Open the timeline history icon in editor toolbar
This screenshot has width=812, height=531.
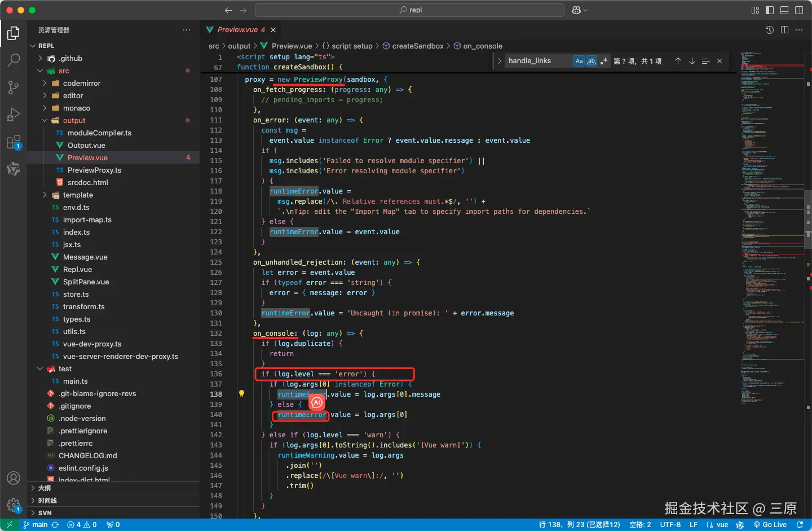tap(770, 30)
